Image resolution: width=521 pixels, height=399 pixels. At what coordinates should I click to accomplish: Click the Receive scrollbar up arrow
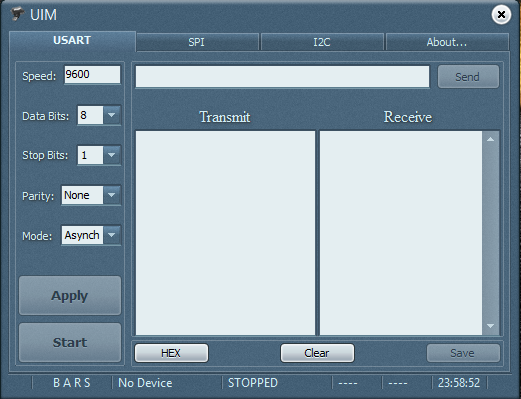490,139
